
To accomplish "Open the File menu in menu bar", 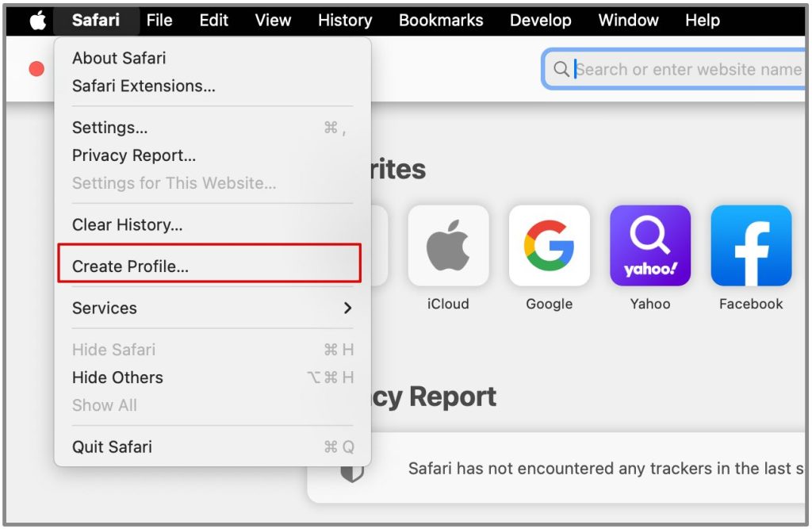I will 159,21.
